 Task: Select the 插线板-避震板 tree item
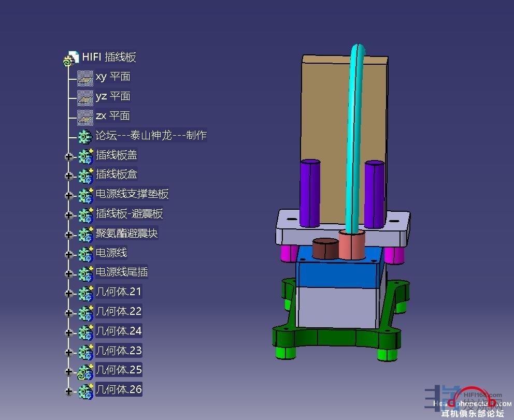(x=129, y=214)
